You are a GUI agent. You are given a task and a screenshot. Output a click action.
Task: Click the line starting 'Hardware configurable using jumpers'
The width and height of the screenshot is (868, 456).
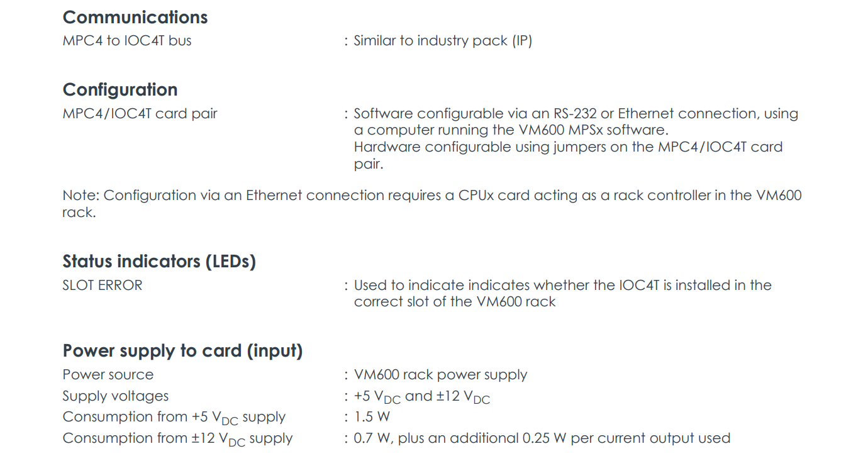568,147
